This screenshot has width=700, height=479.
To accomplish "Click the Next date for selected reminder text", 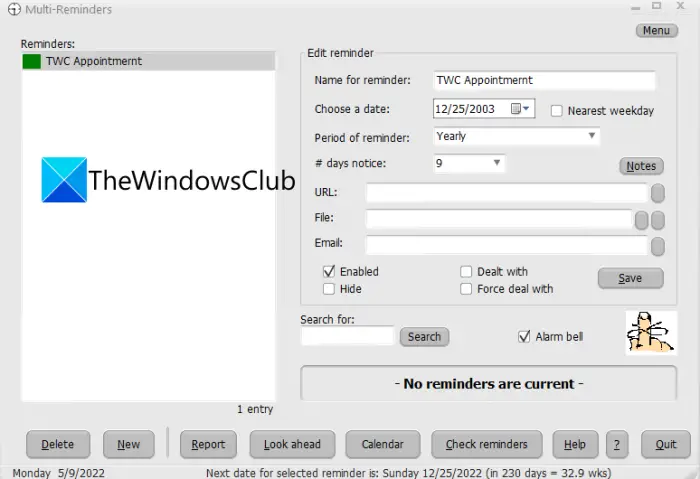I will click(408, 473).
